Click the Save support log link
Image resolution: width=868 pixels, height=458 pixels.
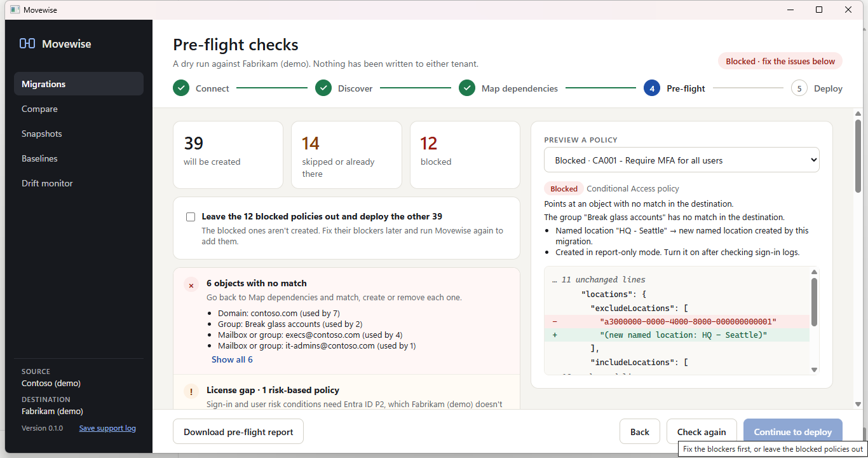coord(107,428)
